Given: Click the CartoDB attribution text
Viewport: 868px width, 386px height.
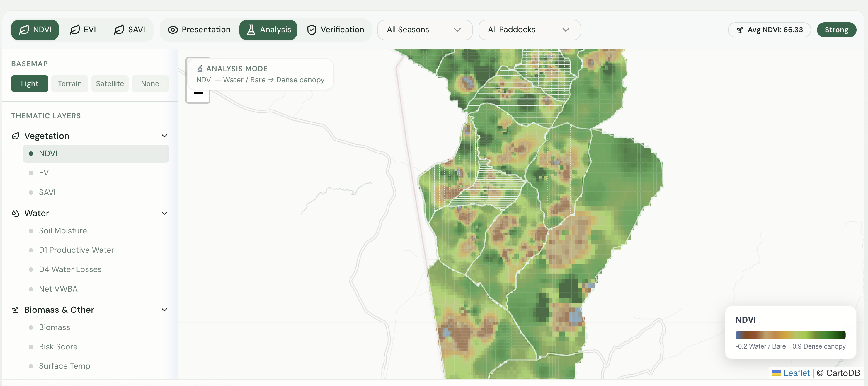Looking at the screenshot, I should coord(839,373).
